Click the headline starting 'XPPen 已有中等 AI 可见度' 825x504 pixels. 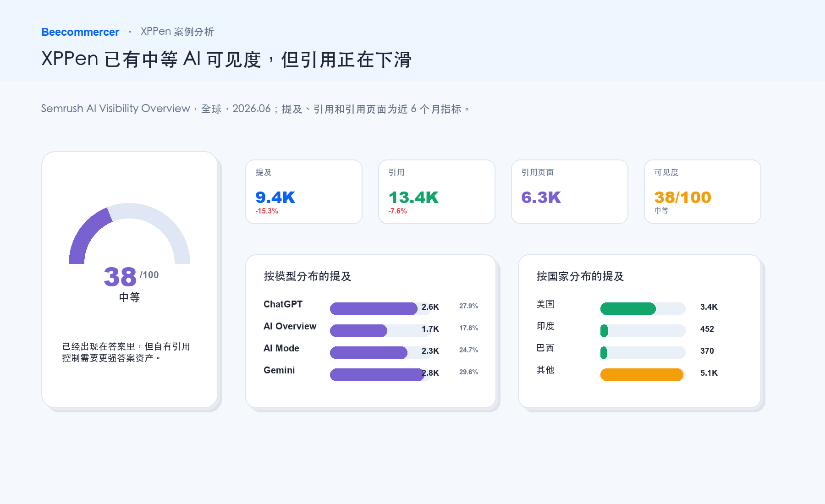pyautogui.click(x=226, y=60)
